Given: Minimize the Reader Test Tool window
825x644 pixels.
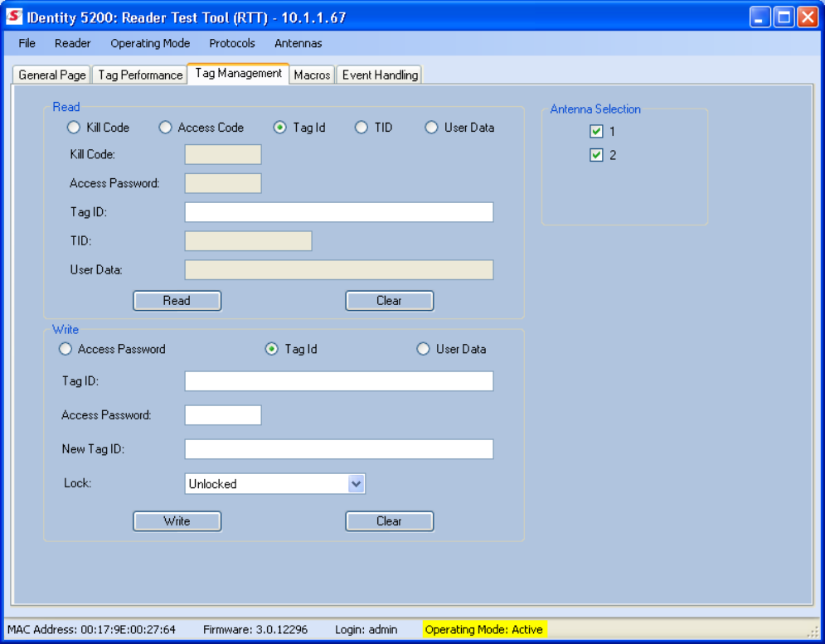Looking at the screenshot, I should point(759,17).
